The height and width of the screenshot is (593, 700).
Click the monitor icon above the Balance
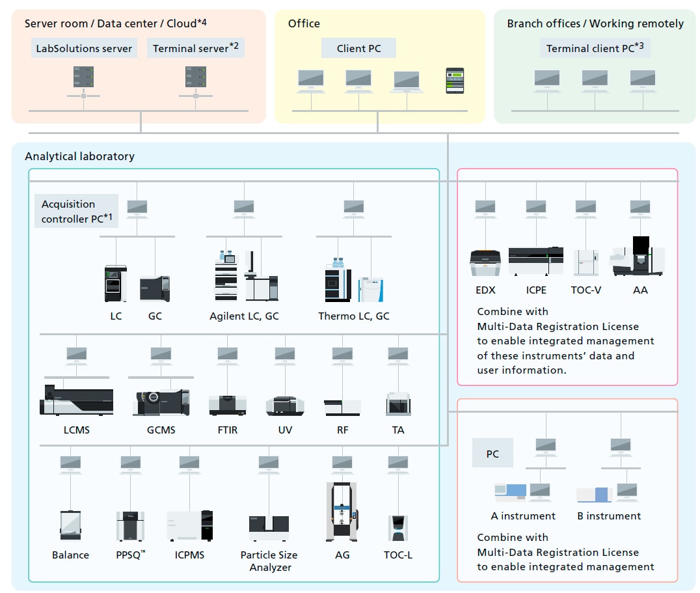pos(70,464)
